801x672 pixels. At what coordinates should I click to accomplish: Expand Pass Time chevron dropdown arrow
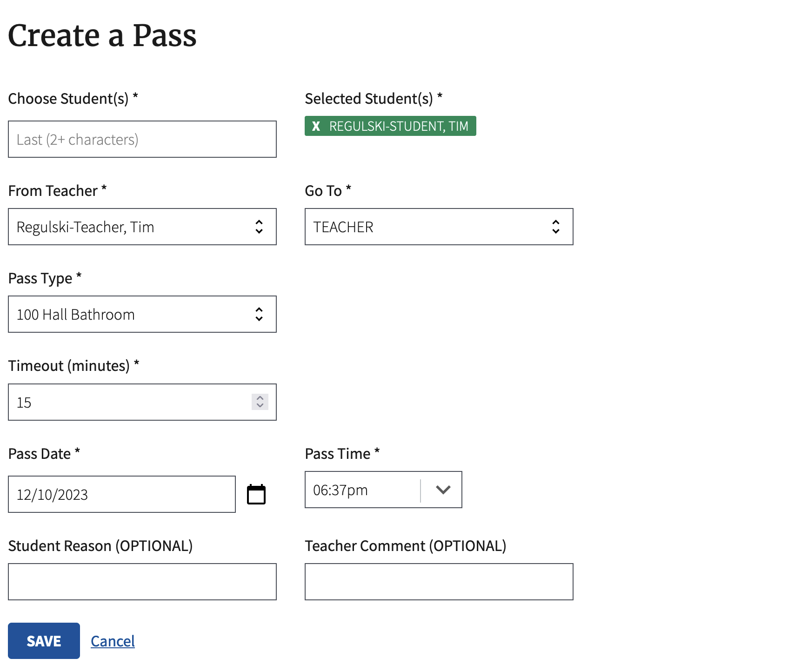(x=443, y=490)
